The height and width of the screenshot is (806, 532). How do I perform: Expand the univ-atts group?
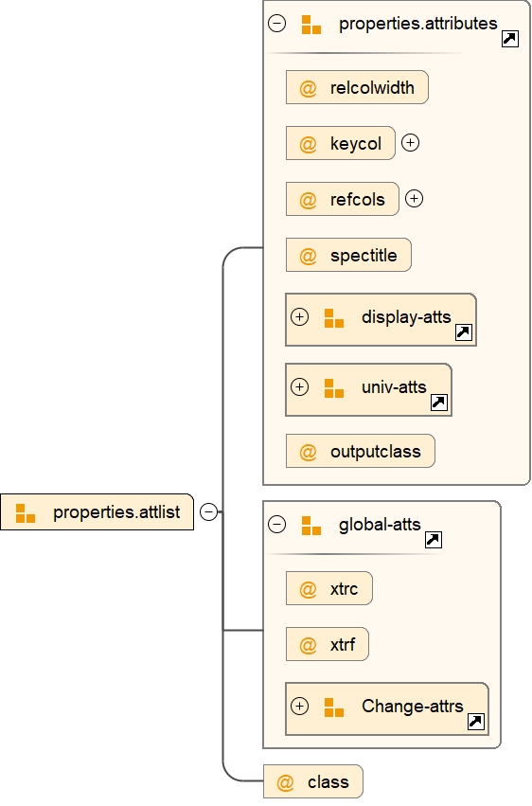point(299,387)
